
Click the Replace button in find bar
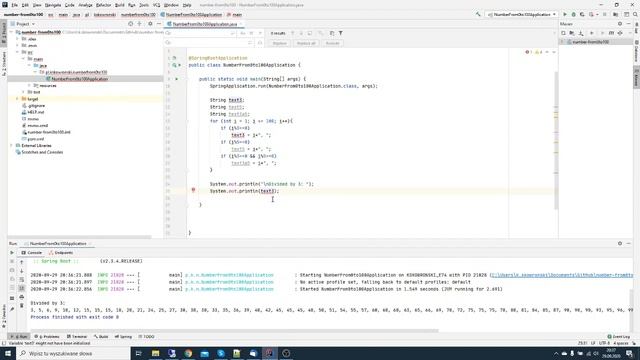(280, 43)
